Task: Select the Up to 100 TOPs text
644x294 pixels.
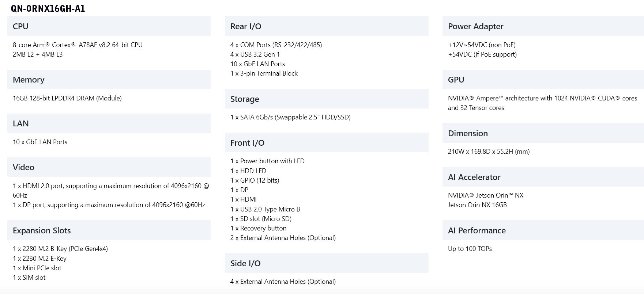Action: (x=470, y=249)
